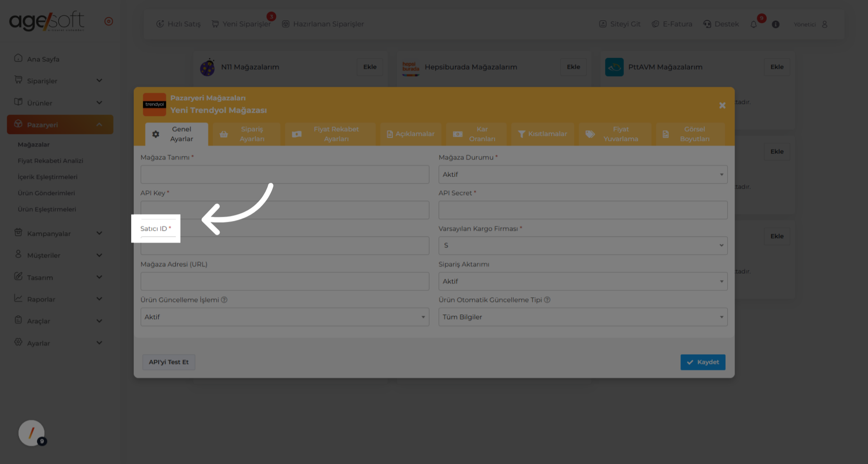
Task: Click Mağaza Tanımı input field
Action: [x=285, y=174]
